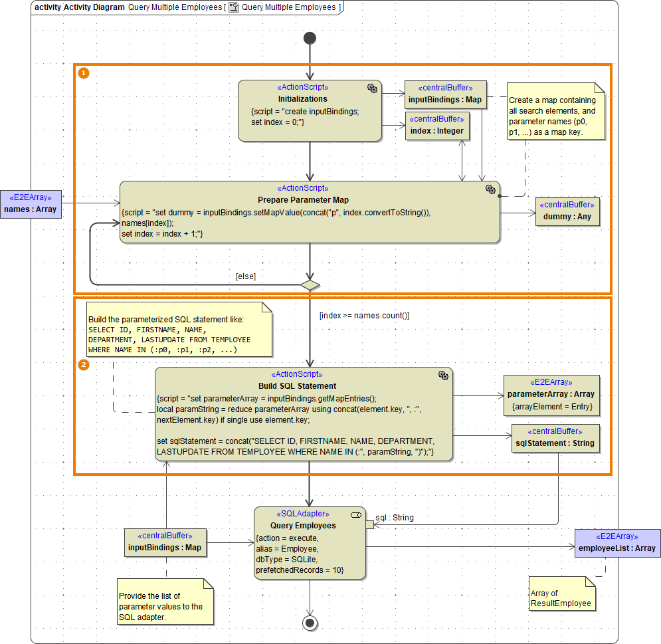
Task: Click the gear icon on Initializations action
Action: pos(372,88)
